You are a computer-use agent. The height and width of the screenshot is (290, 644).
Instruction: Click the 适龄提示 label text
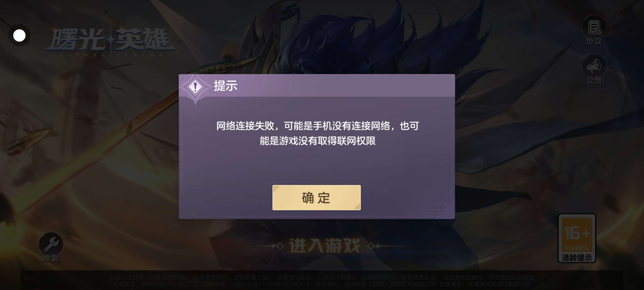577,258
